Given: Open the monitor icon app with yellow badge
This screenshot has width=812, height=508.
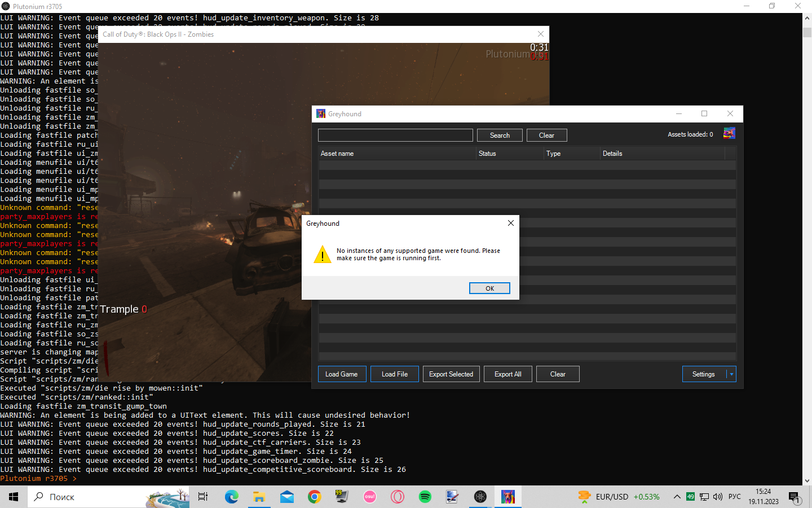Looking at the screenshot, I should (342, 497).
